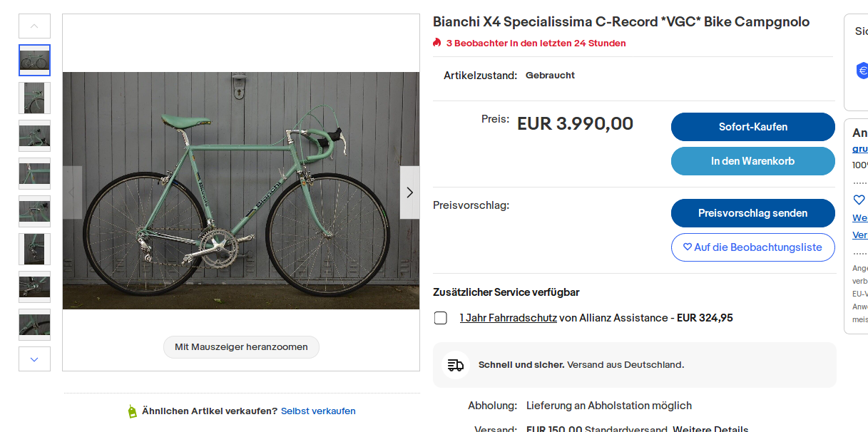This screenshot has width=868, height=432.
Task: Select the last visible thumbnail image
Action: click(34, 324)
